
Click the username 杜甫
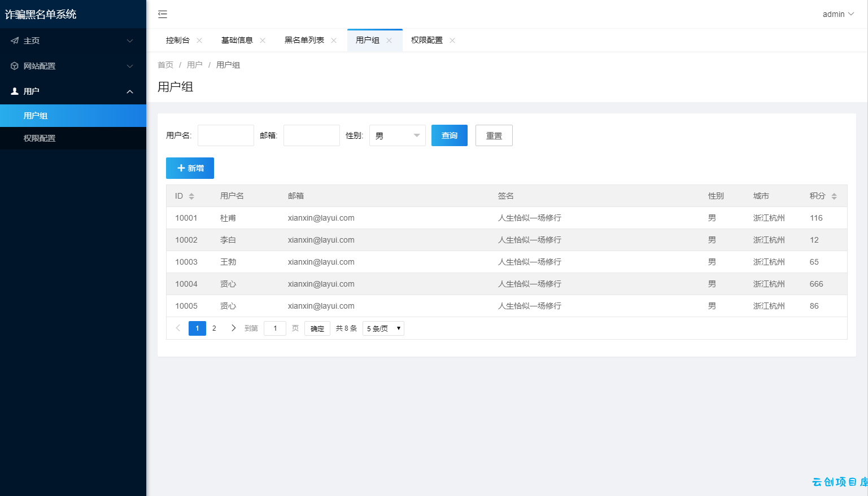tap(228, 218)
